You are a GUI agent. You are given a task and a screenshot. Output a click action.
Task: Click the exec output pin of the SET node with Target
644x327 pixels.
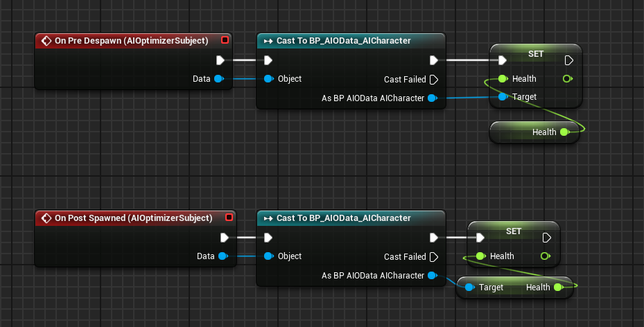pos(568,60)
